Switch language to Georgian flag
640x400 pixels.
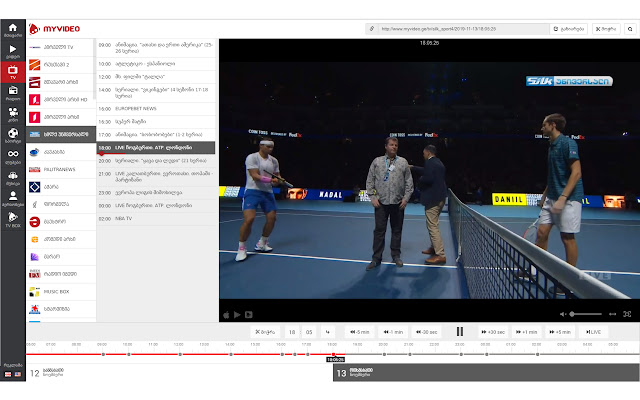coord(8,374)
